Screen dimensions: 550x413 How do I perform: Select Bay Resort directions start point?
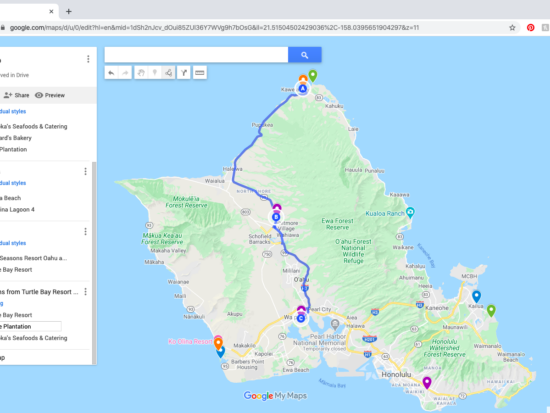click(x=16, y=315)
